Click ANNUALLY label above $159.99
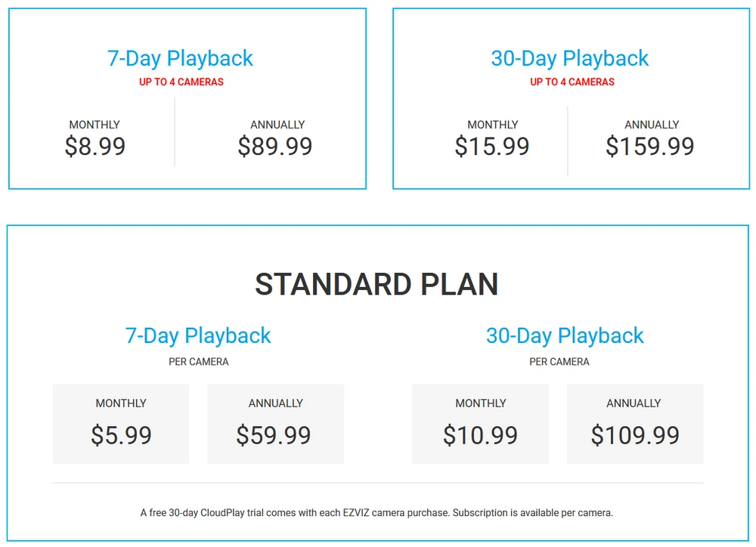The height and width of the screenshot is (547, 756). (x=652, y=125)
